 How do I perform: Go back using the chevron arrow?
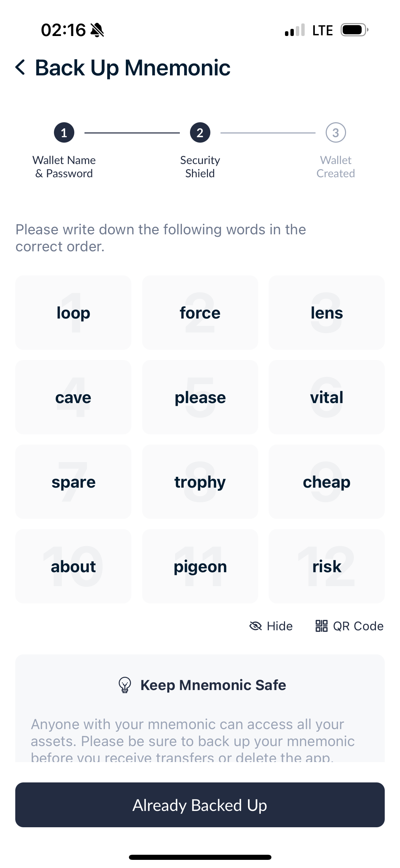tap(20, 67)
